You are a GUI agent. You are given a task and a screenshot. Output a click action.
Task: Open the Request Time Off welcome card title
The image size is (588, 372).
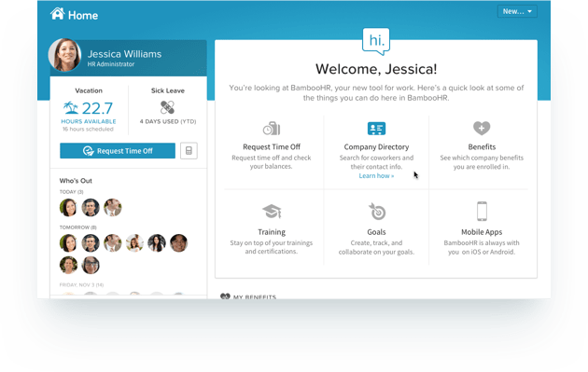tap(272, 147)
